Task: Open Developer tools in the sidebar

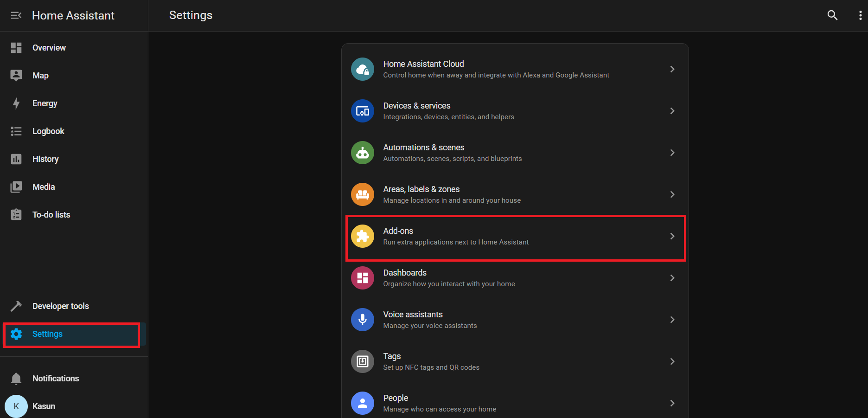Action: 61,306
